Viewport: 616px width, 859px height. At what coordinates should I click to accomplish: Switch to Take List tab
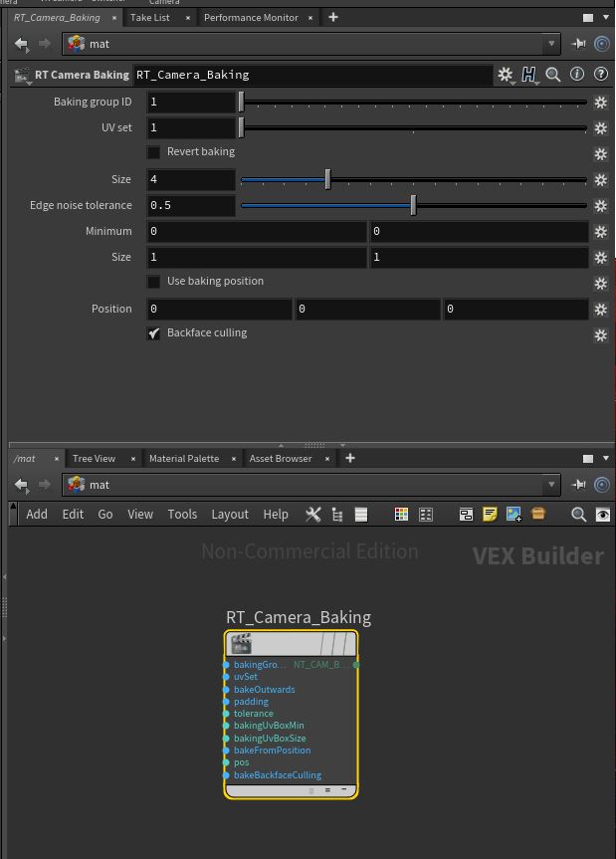150,18
